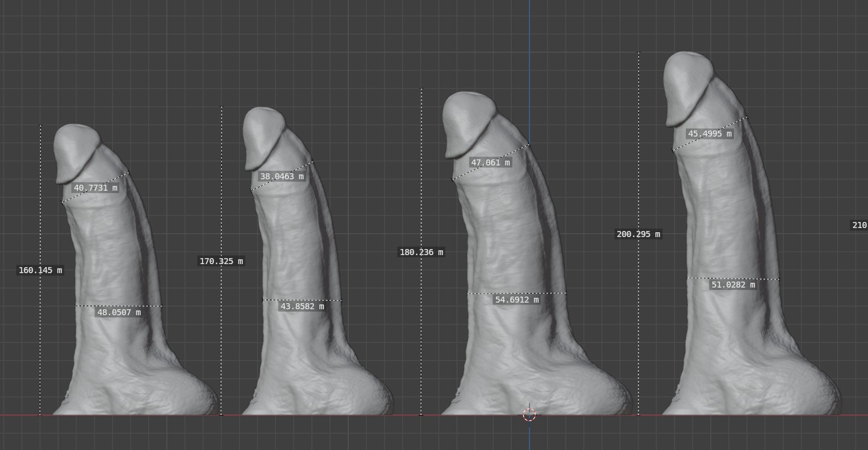Select the 38.0463 m width measurement
The height and width of the screenshot is (450, 868).
coord(282,177)
